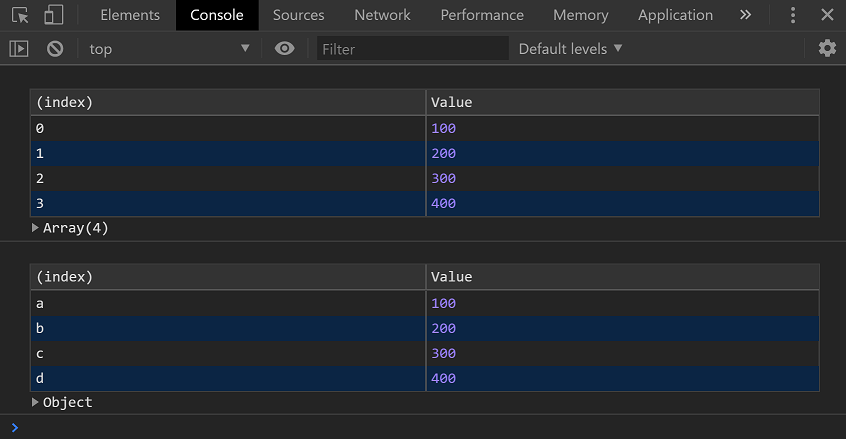Click the Filter input field
846x439 pixels.
(x=412, y=49)
